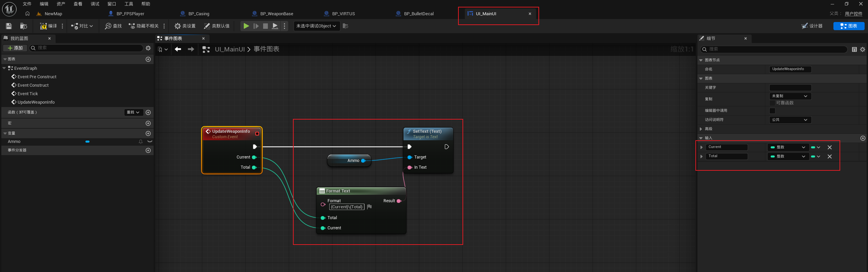Viewport: 868px width, 272px height.
Task: Open play options three-dot menu
Action: [284, 26]
